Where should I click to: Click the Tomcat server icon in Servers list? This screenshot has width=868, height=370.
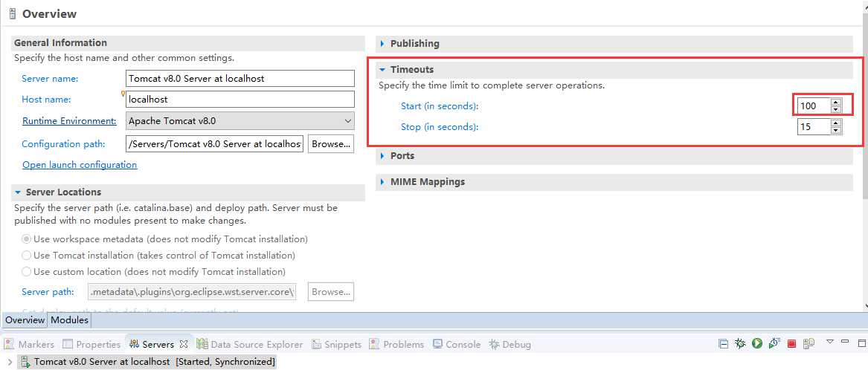tap(25, 362)
